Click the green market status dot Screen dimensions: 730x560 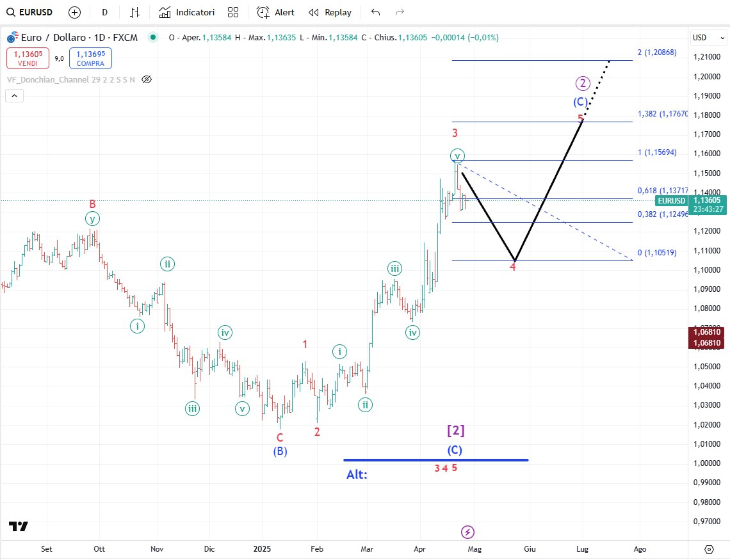(x=152, y=37)
